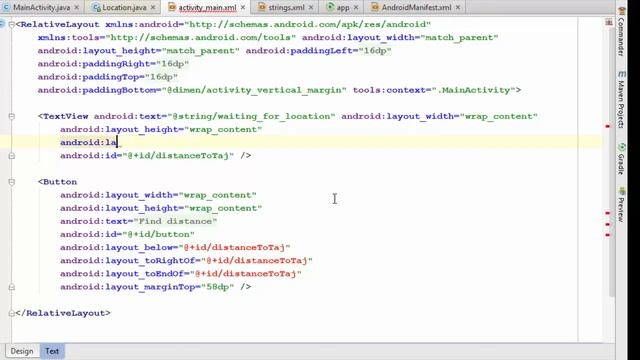Click the TextView id distanceToTaj value

pyautogui.click(x=178, y=156)
